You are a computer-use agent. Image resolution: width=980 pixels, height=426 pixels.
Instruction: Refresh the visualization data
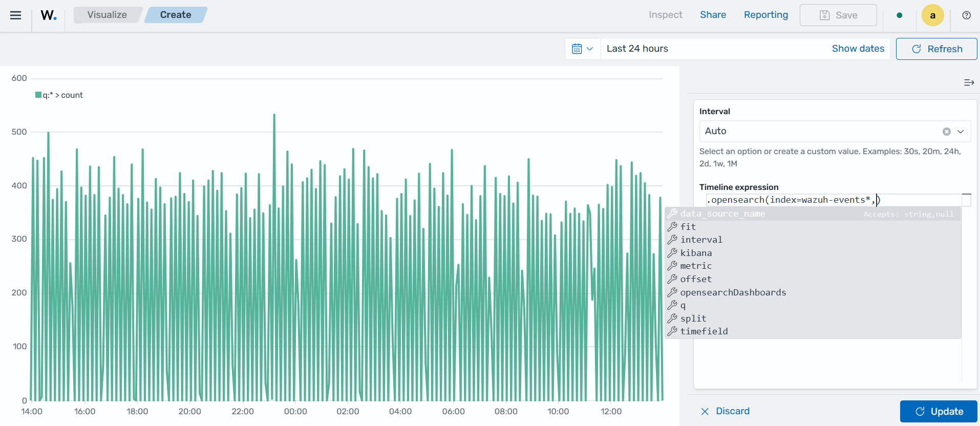936,49
